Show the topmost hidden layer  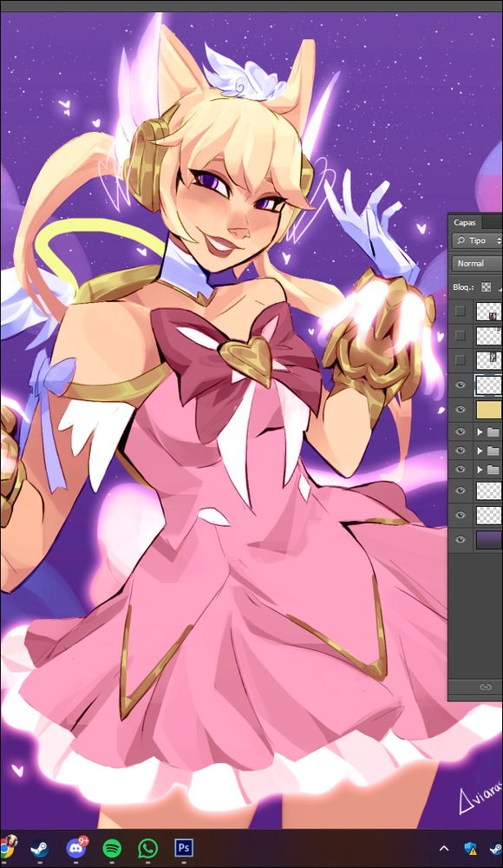tap(460, 311)
